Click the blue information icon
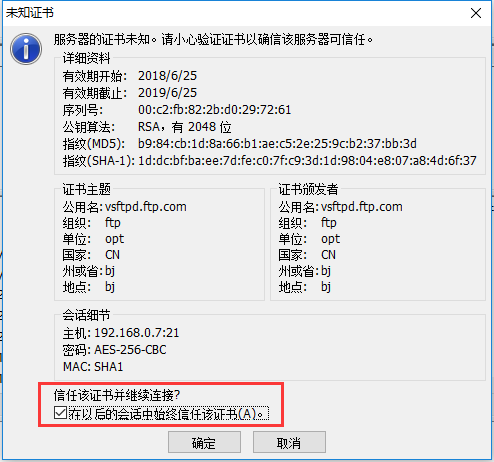The height and width of the screenshot is (462, 494). pos(26,49)
